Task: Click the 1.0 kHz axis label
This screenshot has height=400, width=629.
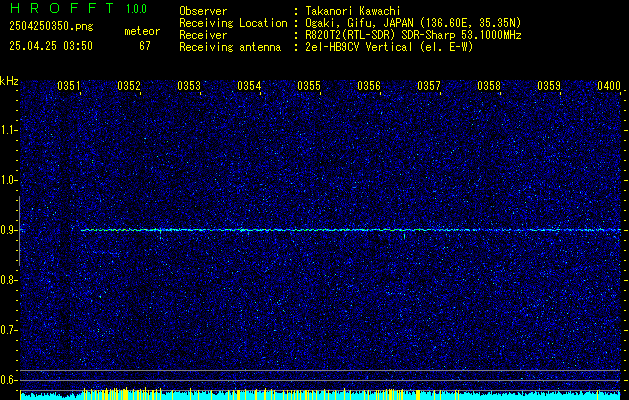Action: (x=8, y=180)
